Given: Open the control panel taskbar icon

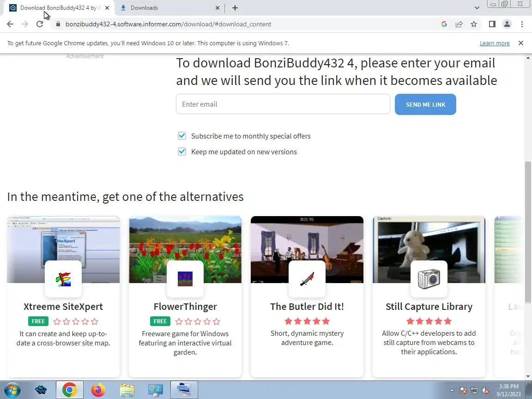Looking at the screenshot, I should coord(156,390).
